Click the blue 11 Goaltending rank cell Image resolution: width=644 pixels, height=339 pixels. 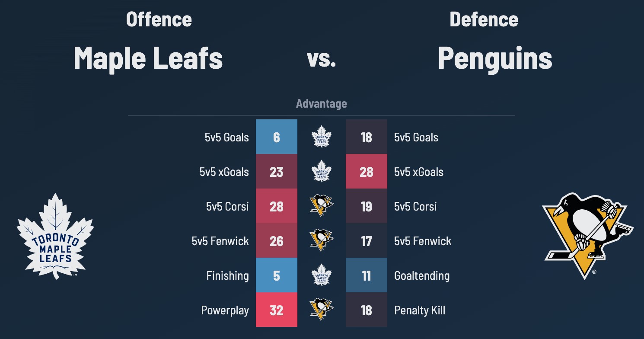367,275
